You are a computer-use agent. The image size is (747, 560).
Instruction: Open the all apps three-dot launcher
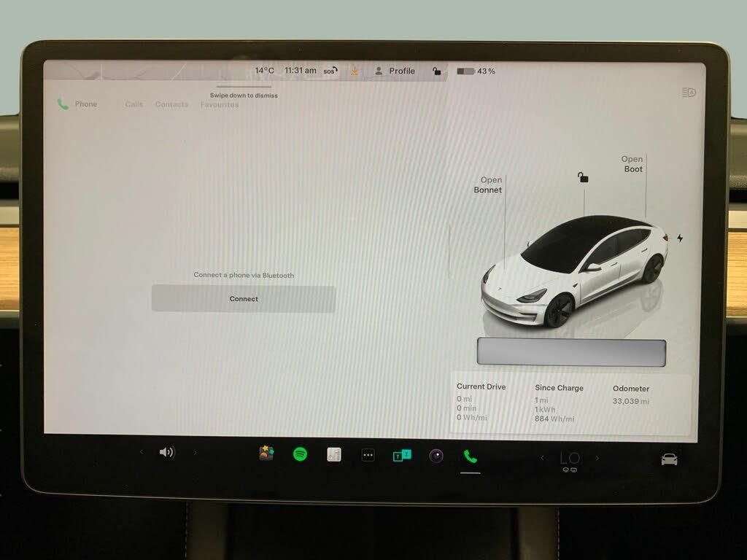click(368, 455)
